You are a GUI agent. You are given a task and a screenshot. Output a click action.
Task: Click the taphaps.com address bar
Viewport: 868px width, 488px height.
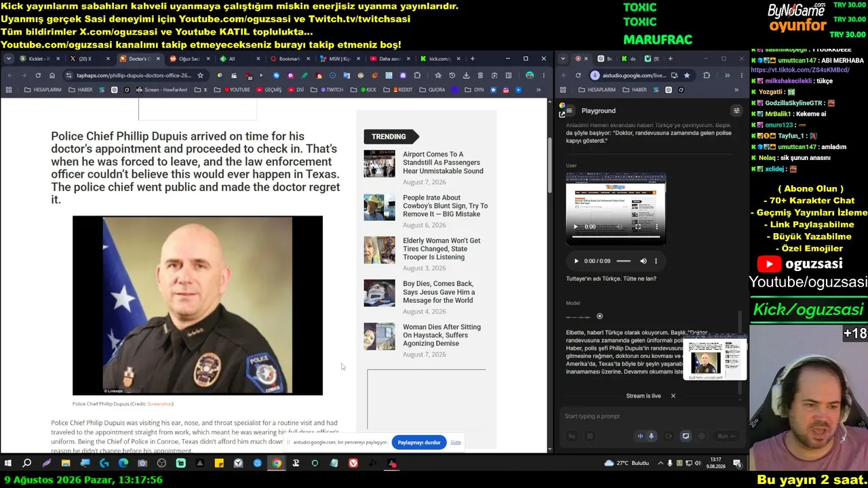(134, 75)
